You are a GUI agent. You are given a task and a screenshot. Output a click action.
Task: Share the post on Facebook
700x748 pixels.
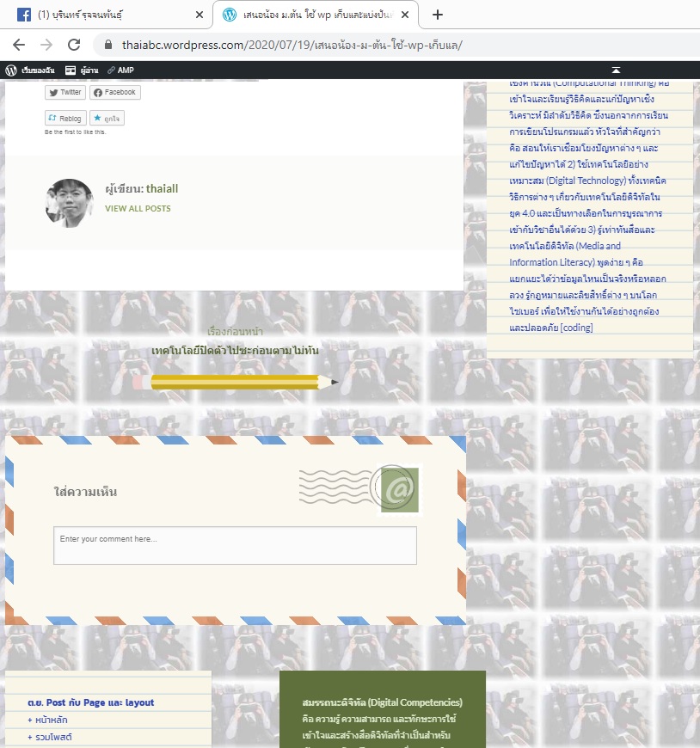click(114, 92)
